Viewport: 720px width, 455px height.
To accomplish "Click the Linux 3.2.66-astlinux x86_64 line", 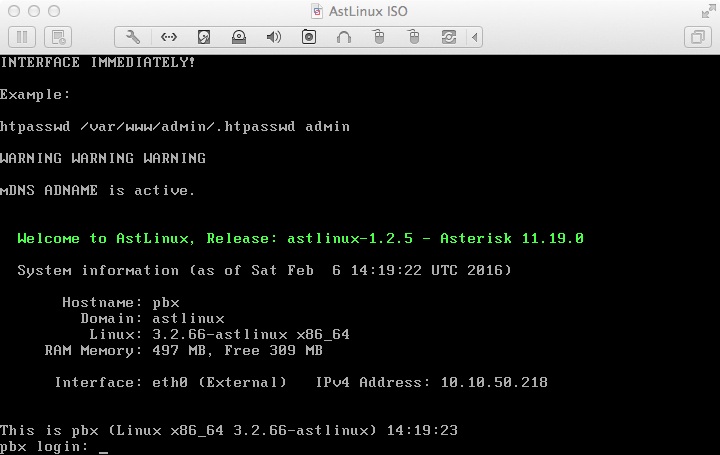I will pos(219,334).
